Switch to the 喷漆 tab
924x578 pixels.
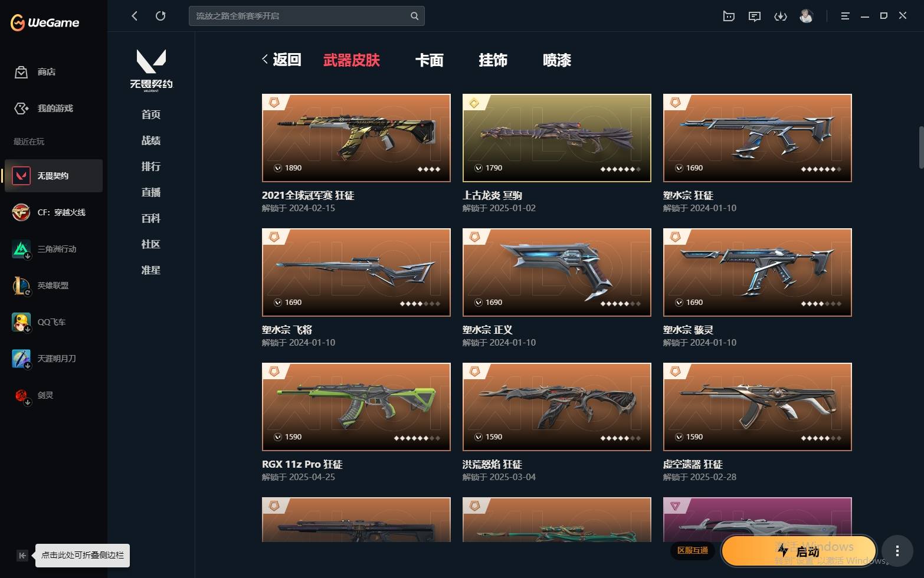[556, 60]
